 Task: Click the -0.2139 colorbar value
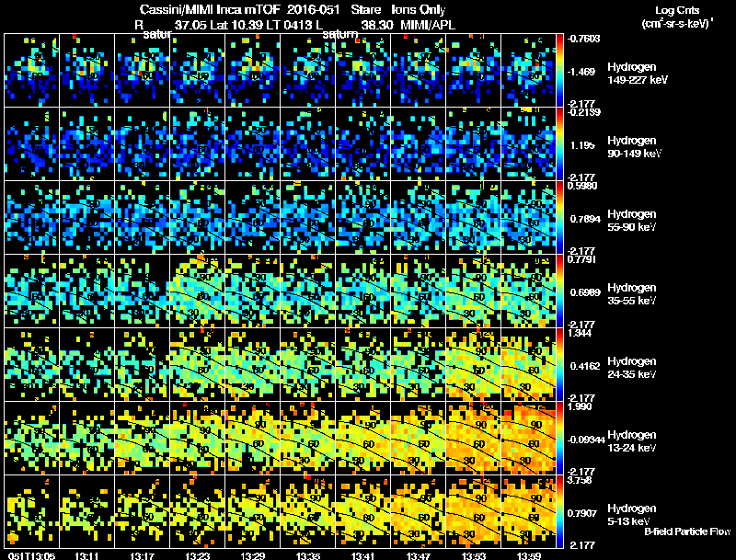coord(583,112)
